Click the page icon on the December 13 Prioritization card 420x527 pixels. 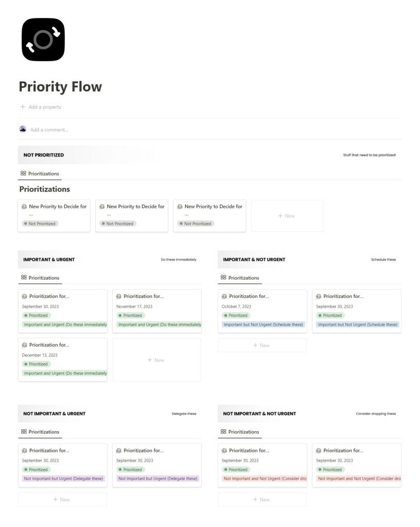point(25,345)
